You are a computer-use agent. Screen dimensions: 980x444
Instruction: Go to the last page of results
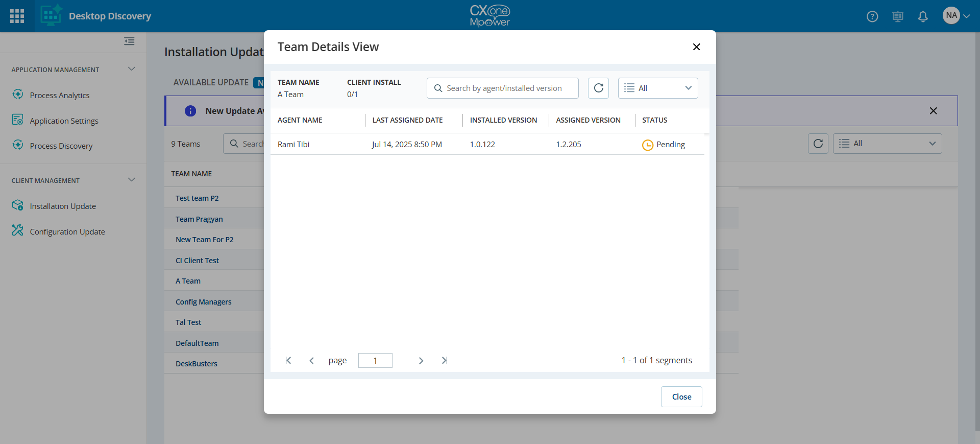[445, 361]
